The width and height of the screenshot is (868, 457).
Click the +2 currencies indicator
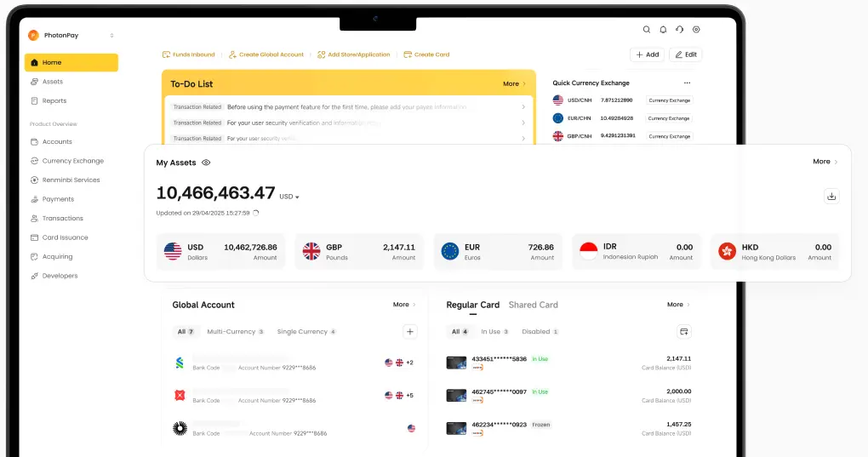coord(409,363)
